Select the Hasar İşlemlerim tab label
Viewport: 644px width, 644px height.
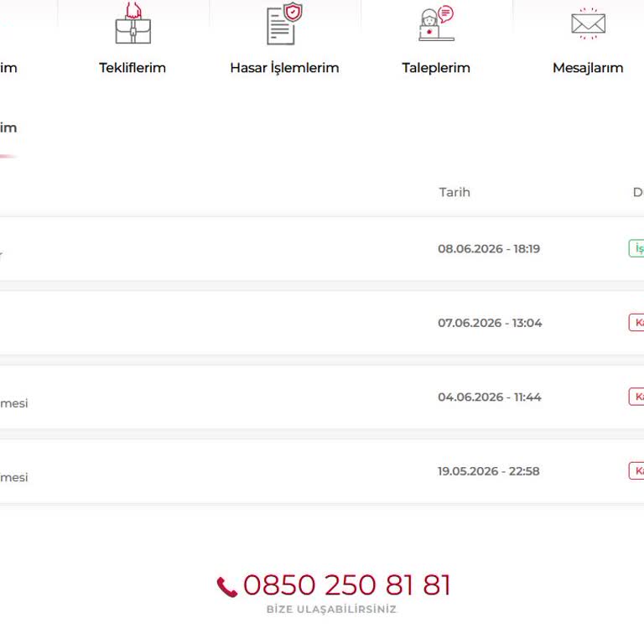click(284, 68)
